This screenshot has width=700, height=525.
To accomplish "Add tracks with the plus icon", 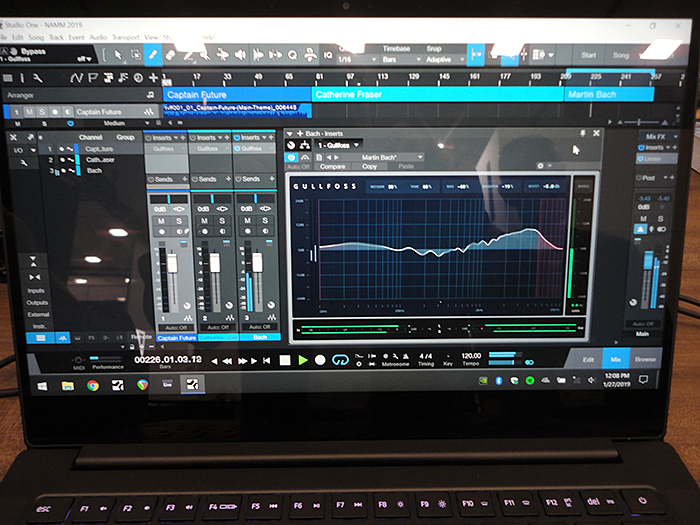I will click(154, 78).
